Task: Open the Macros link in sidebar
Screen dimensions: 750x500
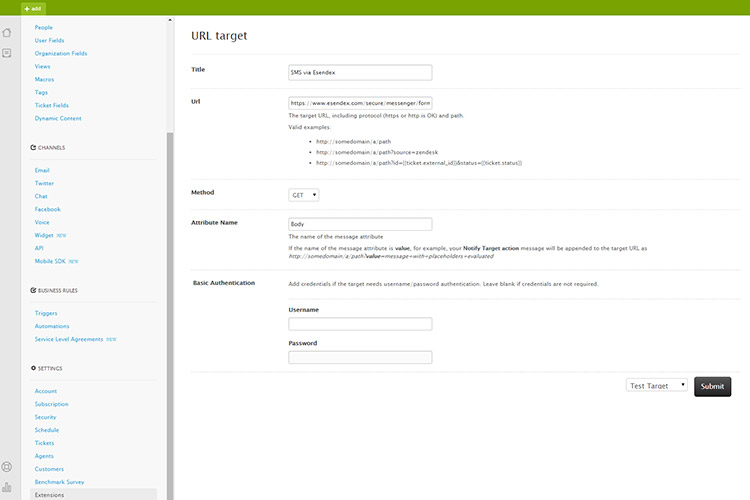Action: 47,79
